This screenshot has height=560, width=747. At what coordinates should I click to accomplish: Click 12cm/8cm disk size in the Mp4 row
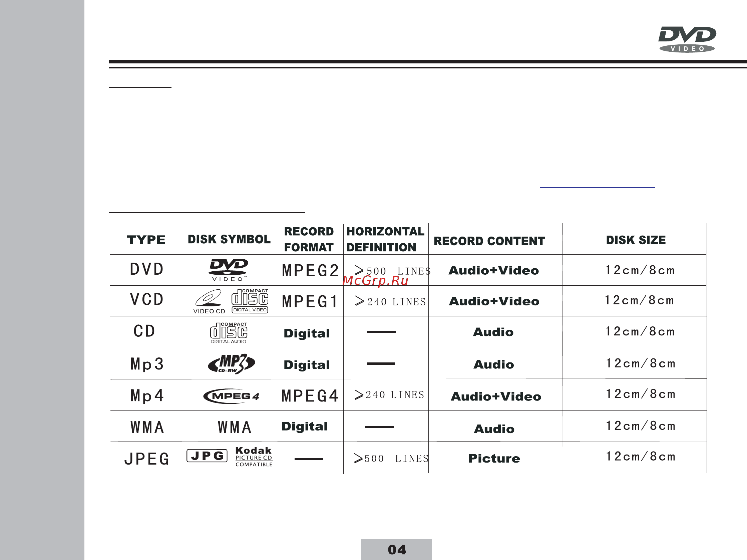tap(641, 394)
